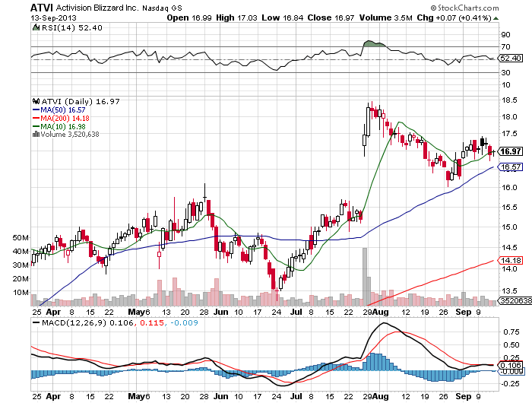The width and height of the screenshot is (532, 403).
Task: Click the Aug label on the price chart axis
Action: (381, 312)
